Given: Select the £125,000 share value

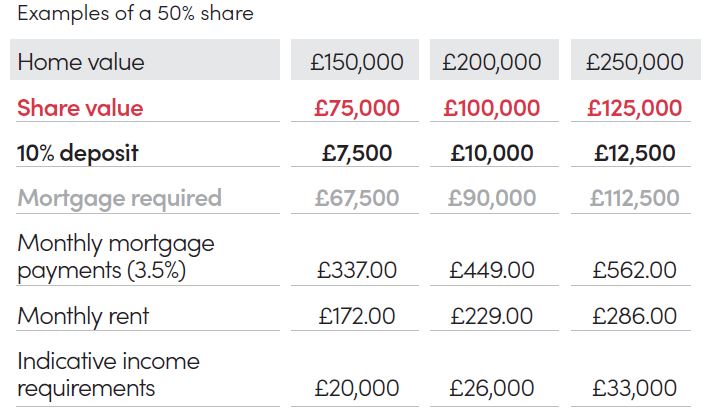Looking at the screenshot, I should click(x=634, y=108).
